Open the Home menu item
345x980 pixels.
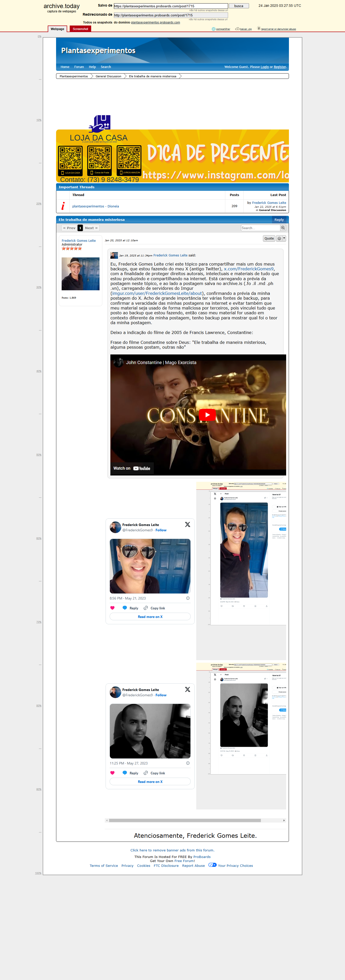coord(65,67)
